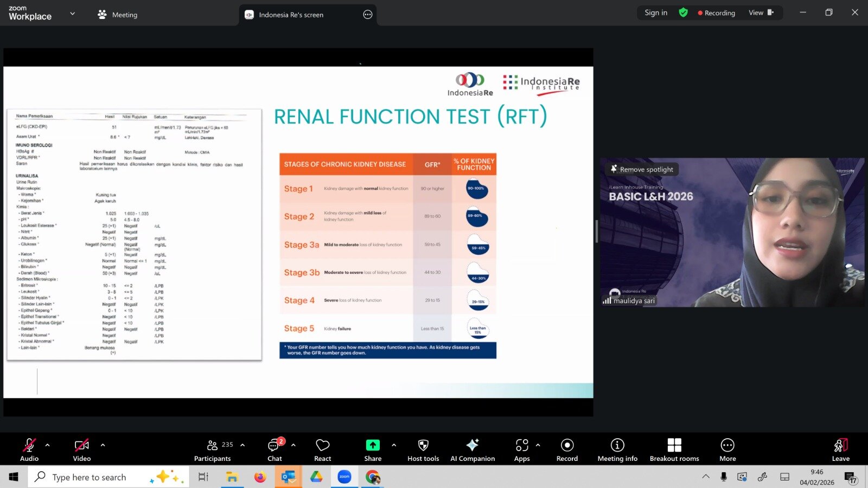The width and height of the screenshot is (868, 488).
Task: Click Remove spotlight on speaker video
Action: tap(642, 169)
